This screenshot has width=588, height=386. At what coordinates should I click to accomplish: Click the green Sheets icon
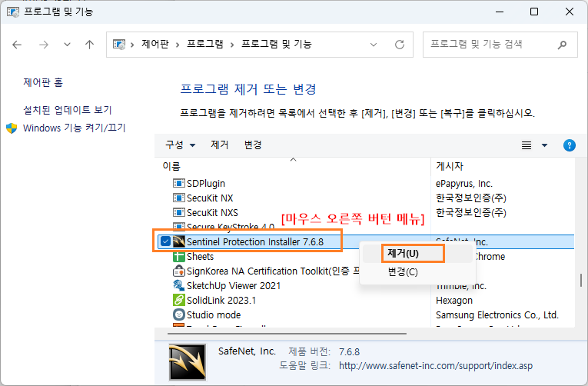[179, 257]
